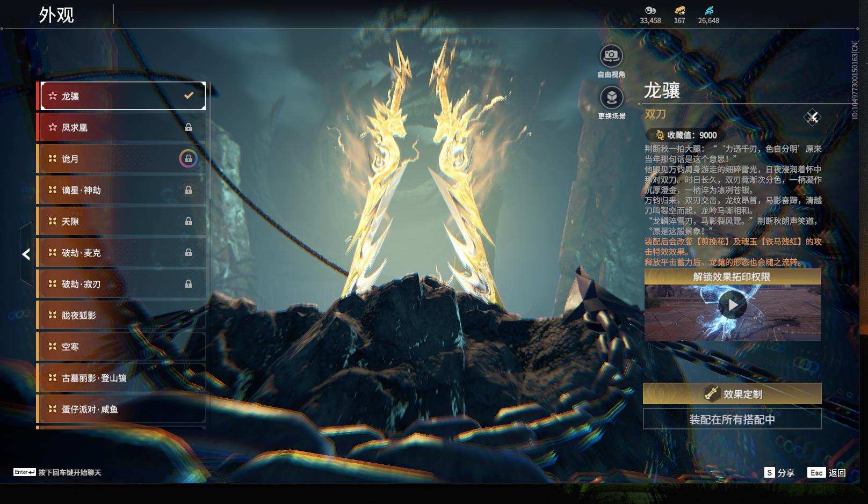Click the dual blades weapon type icon
Image resolution: width=868 pixels, height=504 pixels.
812,117
